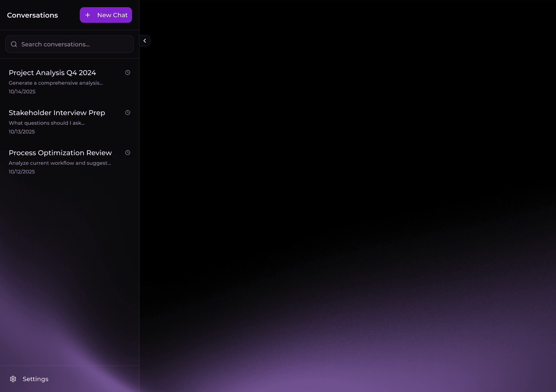Screen dimensions: 556x392
Task: Click the Settings gear icon
Action: click(13, 379)
